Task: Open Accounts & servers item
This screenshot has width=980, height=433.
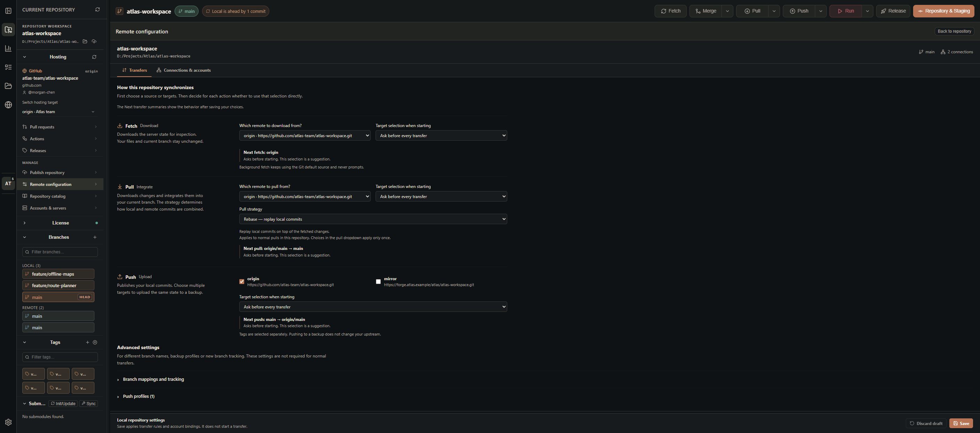Action: click(x=60, y=208)
